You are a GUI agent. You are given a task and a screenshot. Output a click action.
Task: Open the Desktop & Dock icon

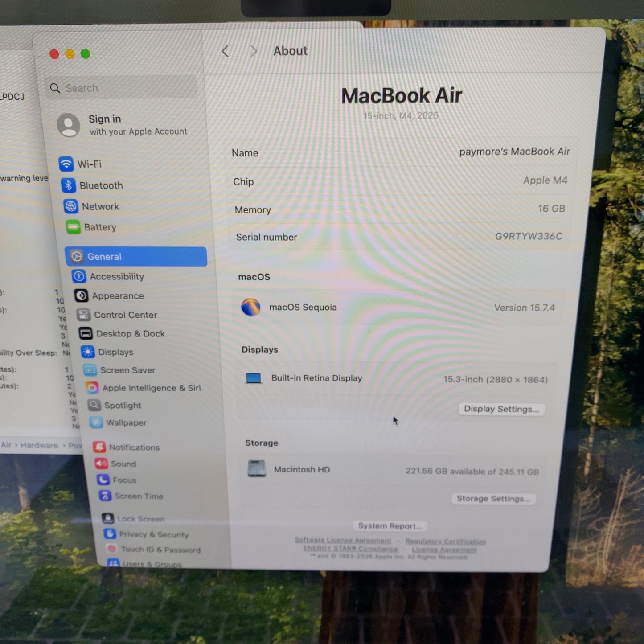(86, 333)
